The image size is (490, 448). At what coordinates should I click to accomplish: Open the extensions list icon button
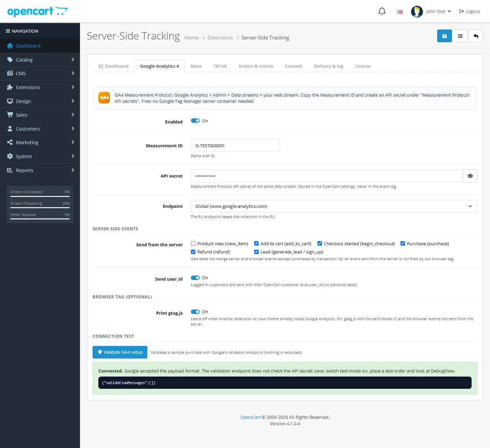[x=460, y=36]
